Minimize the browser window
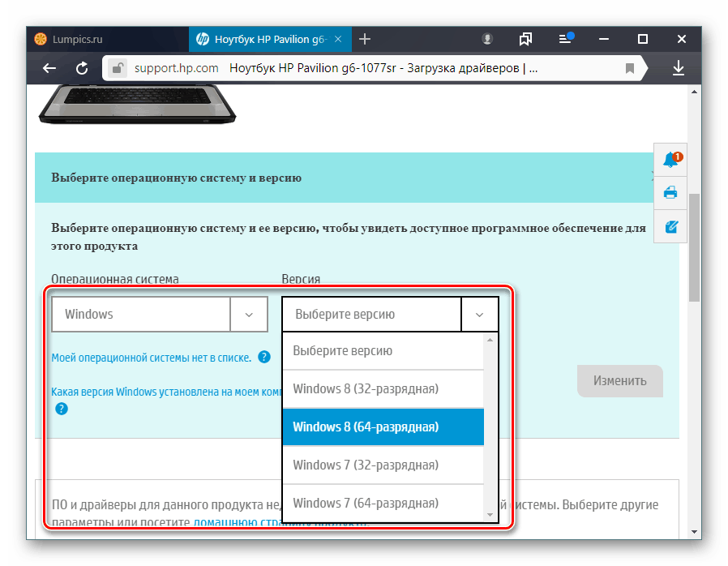The height and width of the screenshot is (566, 728). point(604,40)
